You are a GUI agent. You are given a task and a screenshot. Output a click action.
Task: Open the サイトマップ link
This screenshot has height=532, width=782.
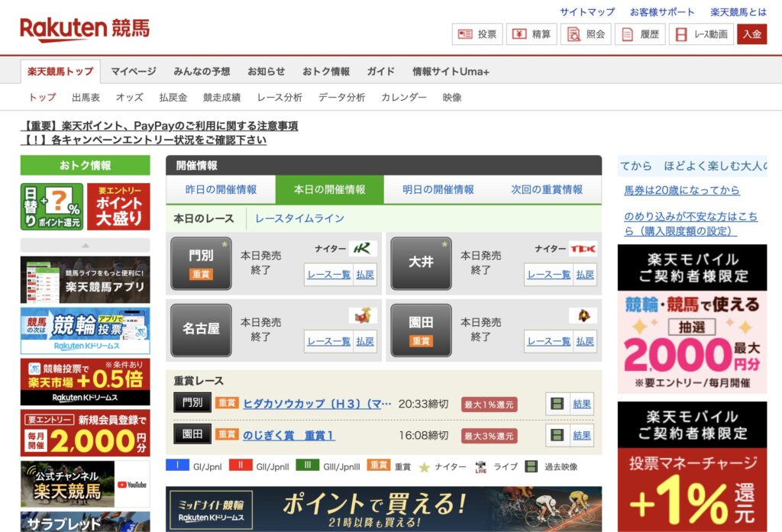tap(587, 12)
